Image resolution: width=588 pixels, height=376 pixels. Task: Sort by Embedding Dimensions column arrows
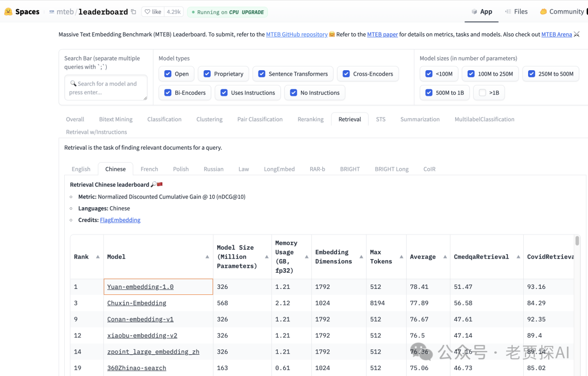tap(360, 257)
